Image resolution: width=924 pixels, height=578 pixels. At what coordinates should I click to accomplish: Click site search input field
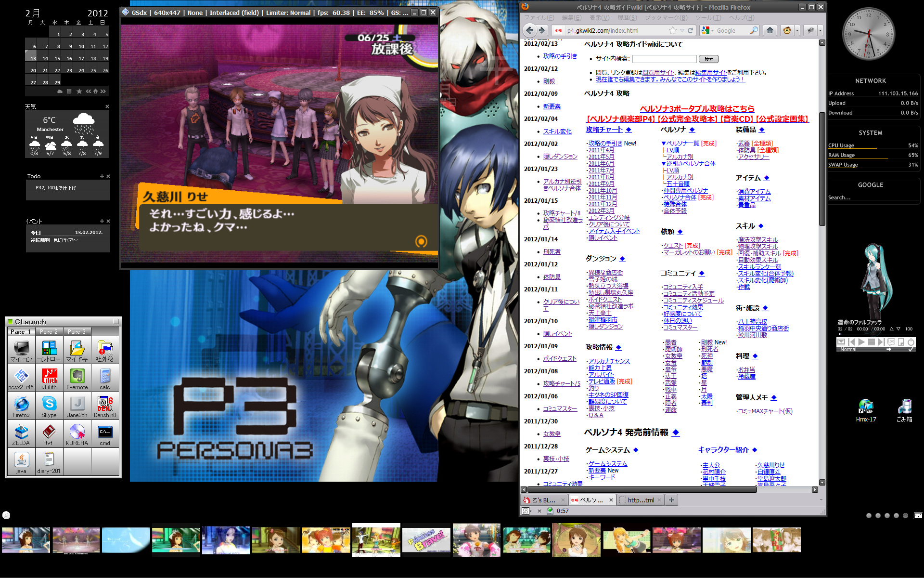pyautogui.click(x=664, y=59)
